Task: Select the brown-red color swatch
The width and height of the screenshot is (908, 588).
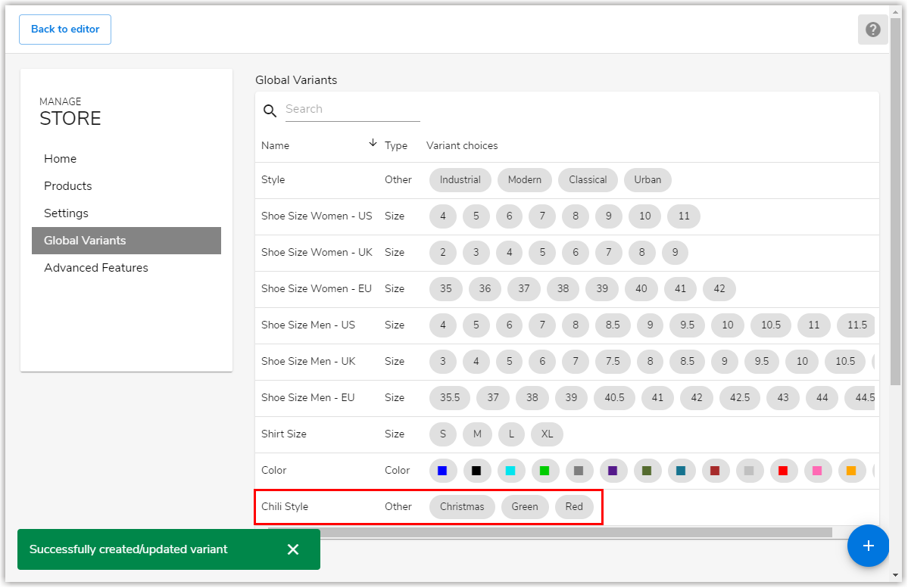Action: pyautogui.click(x=715, y=471)
